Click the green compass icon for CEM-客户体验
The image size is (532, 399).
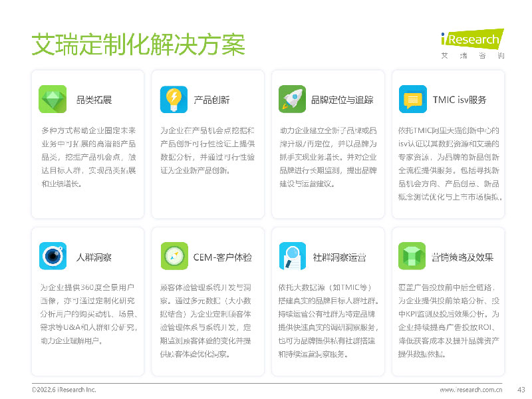(174, 256)
